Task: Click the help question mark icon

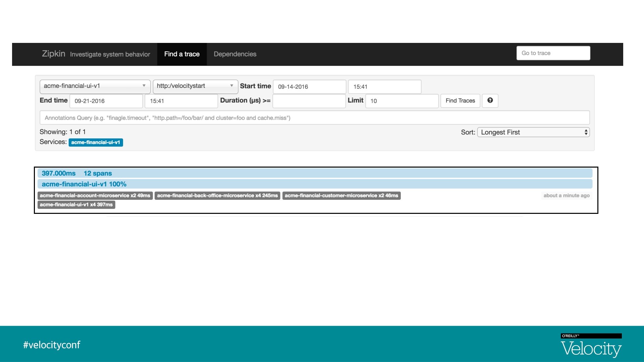Action: click(490, 101)
